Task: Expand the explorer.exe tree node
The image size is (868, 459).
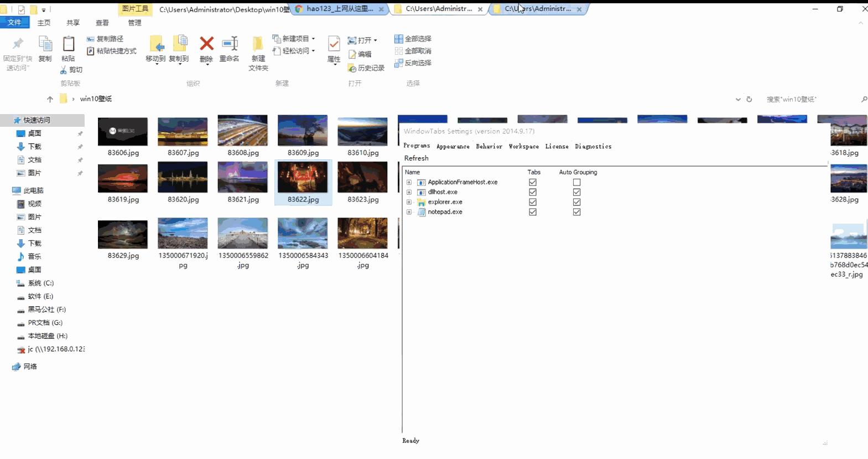Action: (409, 202)
